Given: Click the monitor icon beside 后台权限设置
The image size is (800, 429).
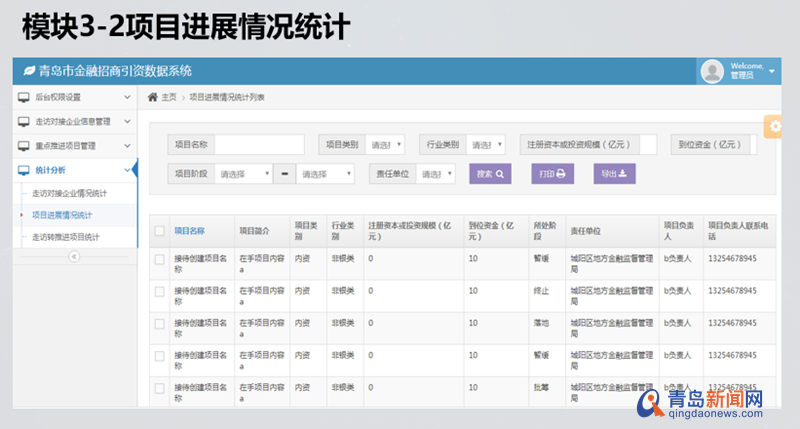Looking at the screenshot, I should 24,97.
